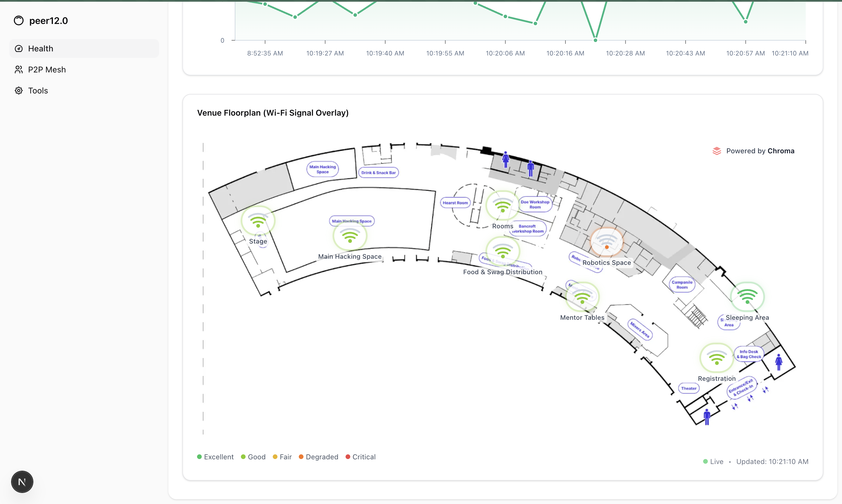Go to the P2P Mesh page
Image resolution: width=842 pixels, height=504 pixels.
(x=46, y=69)
